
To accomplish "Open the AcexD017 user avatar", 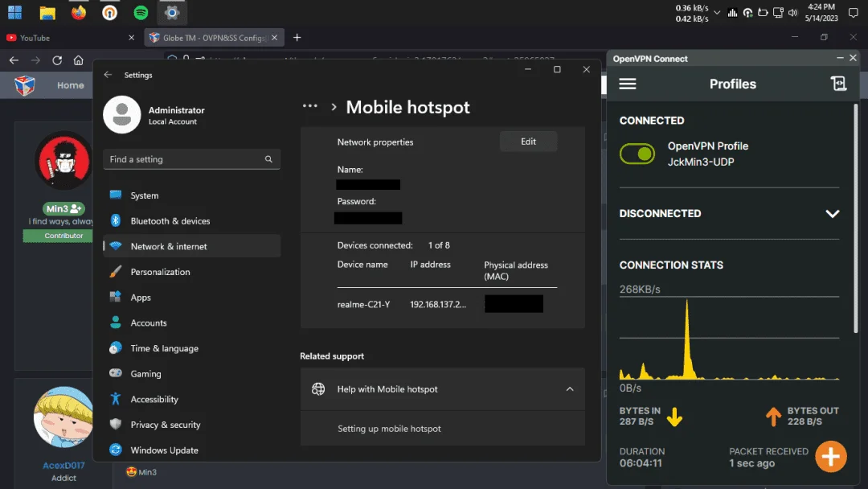I will pyautogui.click(x=63, y=417).
